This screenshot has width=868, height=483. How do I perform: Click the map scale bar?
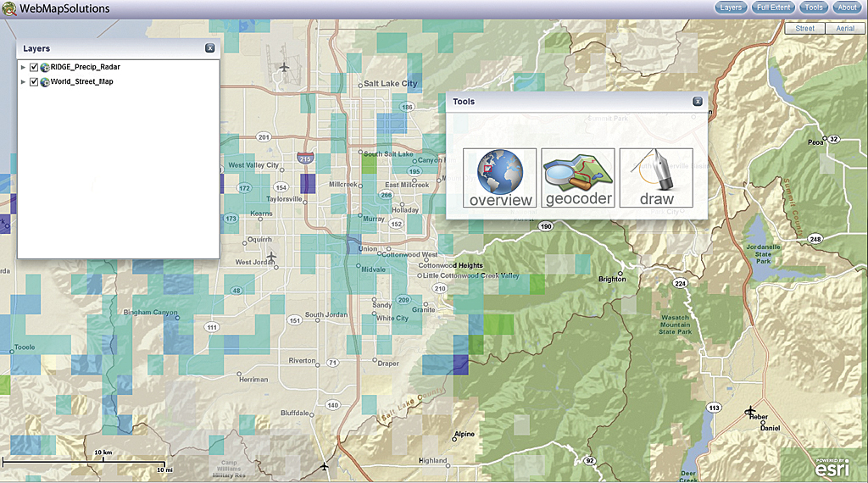84,462
